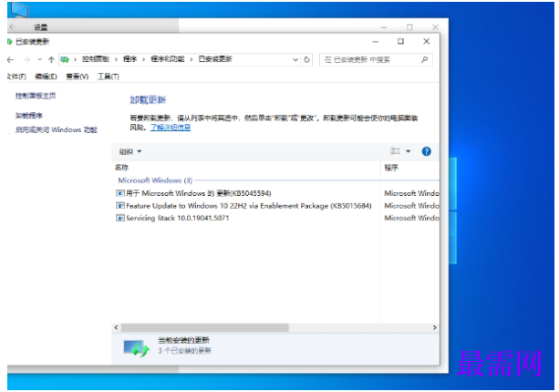559x392 pixels.
Task: Click the installed updates details pane icon
Action: click(136, 348)
